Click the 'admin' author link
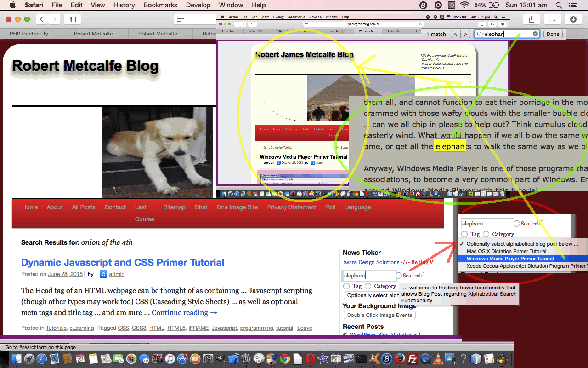The width and height of the screenshot is (588, 368). pyautogui.click(x=117, y=274)
